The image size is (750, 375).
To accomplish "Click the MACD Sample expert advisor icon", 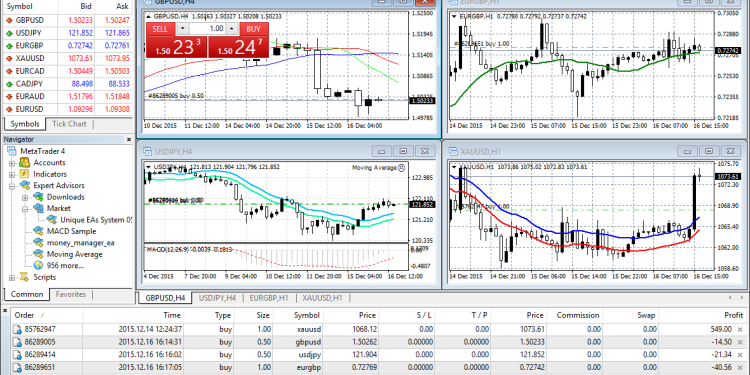I will tap(38, 232).
